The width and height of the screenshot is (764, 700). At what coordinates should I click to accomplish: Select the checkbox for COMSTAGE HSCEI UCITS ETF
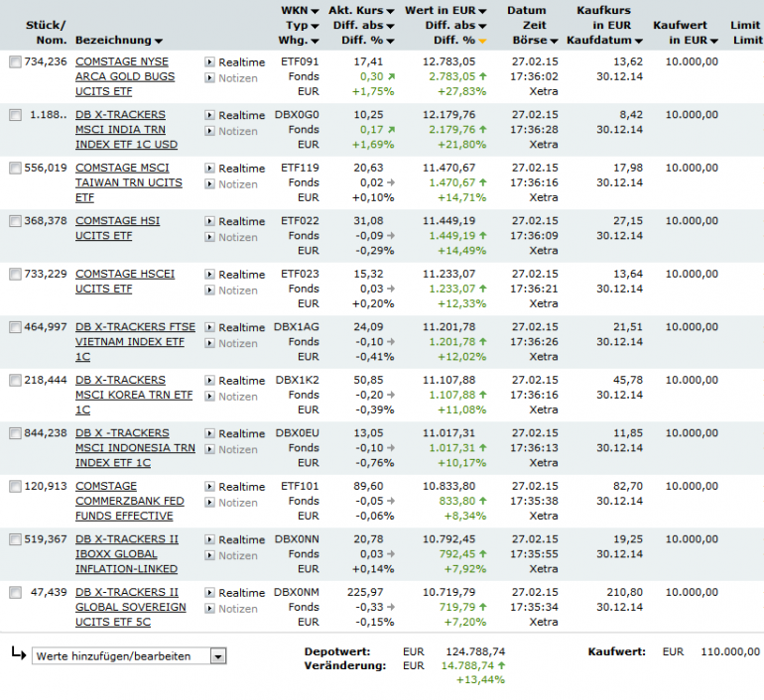tap(16, 274)
